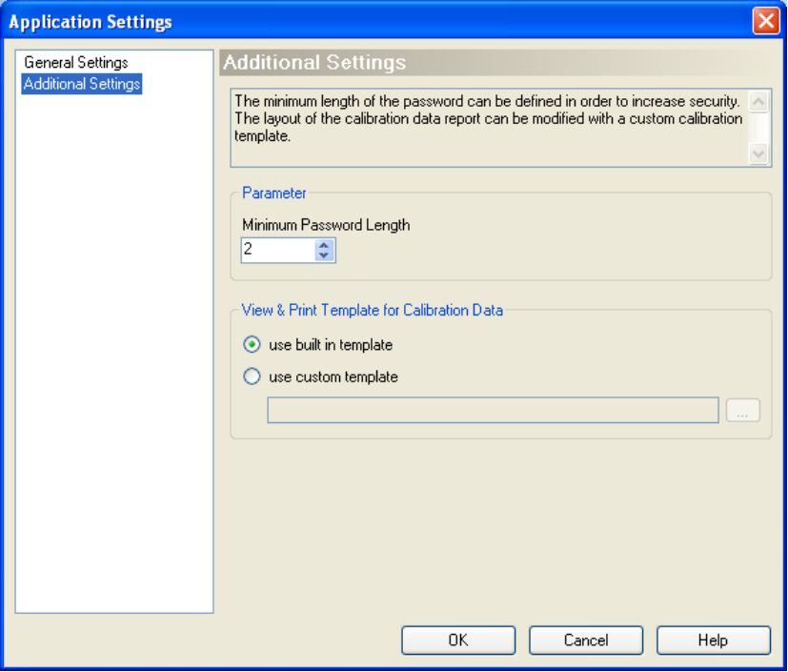Increase minimum password length with up arrow
Viewport: 788px width, 672px height.
(x=324, y=245)
